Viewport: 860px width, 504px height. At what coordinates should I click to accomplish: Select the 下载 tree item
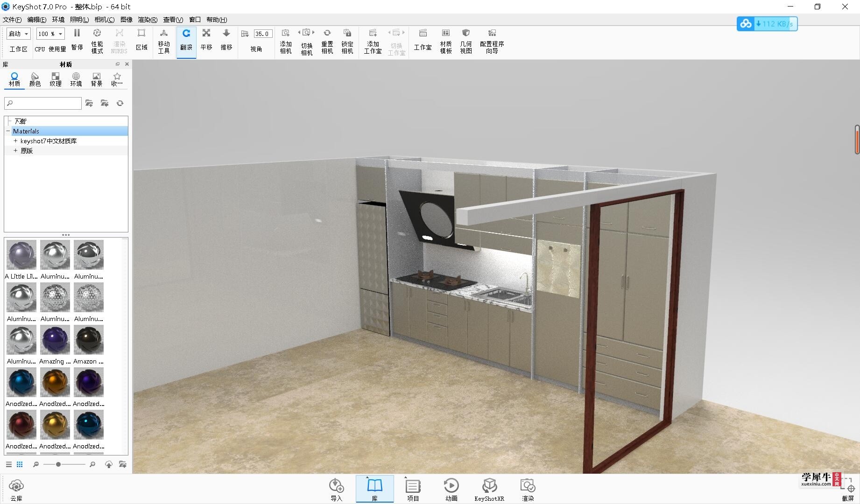[x=21, y=121]
